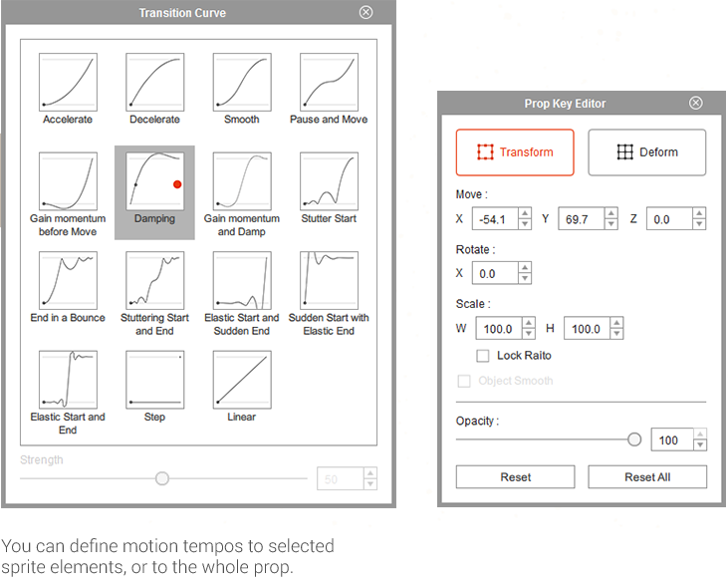This screenshot has width=728, height=584.
Task: Increase the Move X value with up arrow
Action: pyautogui.click(x=525, y=214)
